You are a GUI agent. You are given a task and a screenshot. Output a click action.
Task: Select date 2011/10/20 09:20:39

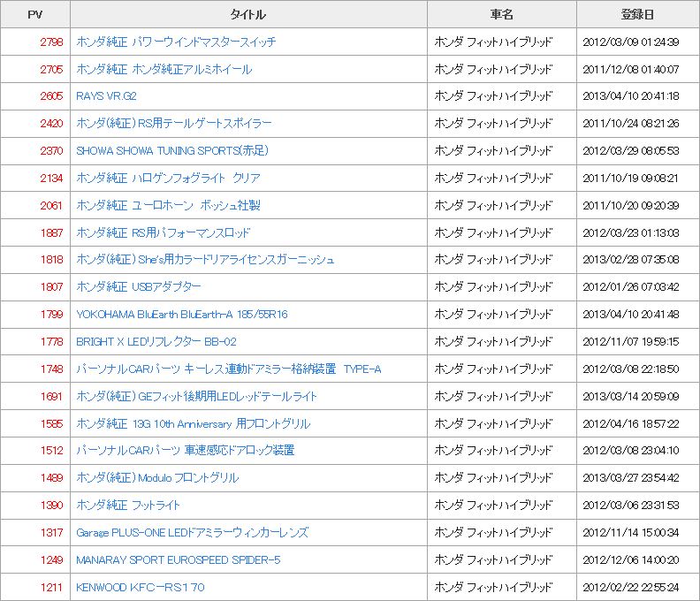631,205
